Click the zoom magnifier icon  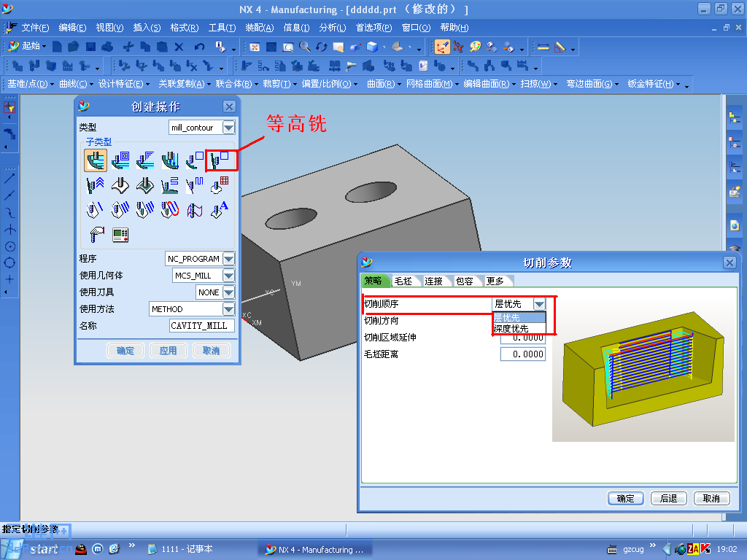tap(304, 47)
